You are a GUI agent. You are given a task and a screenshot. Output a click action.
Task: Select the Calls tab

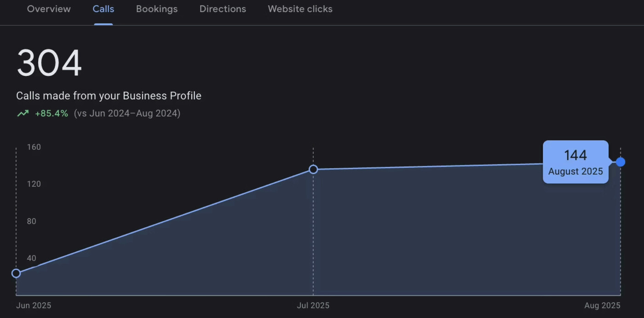tap(103, 9)
